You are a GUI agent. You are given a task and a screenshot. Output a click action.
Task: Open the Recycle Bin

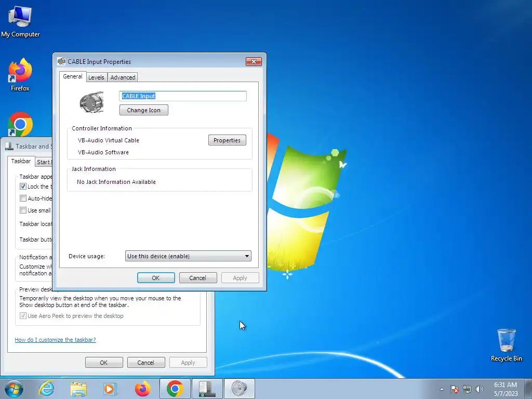[506, 345]
